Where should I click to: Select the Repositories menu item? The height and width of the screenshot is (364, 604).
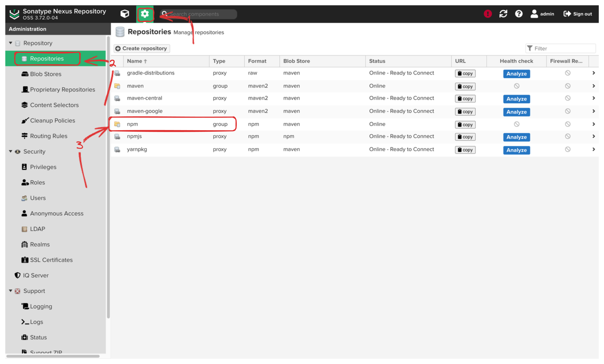click(x=47, y=58)
